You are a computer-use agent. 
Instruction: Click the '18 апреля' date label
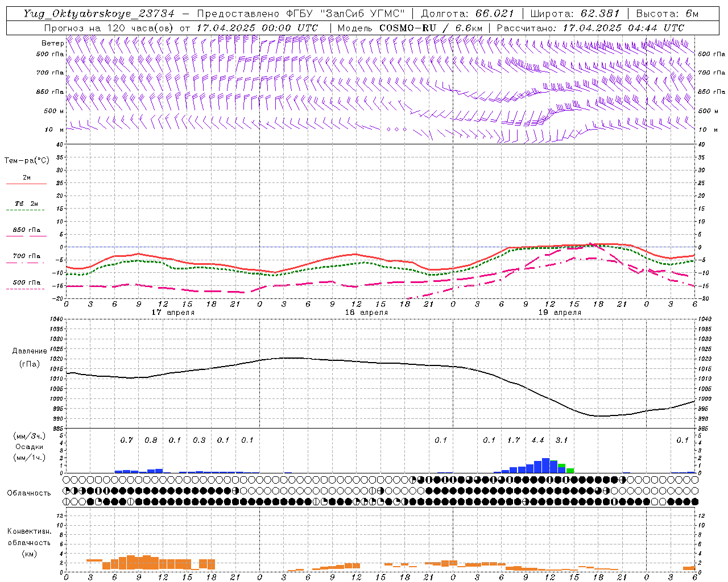click(x=366, y=313)
